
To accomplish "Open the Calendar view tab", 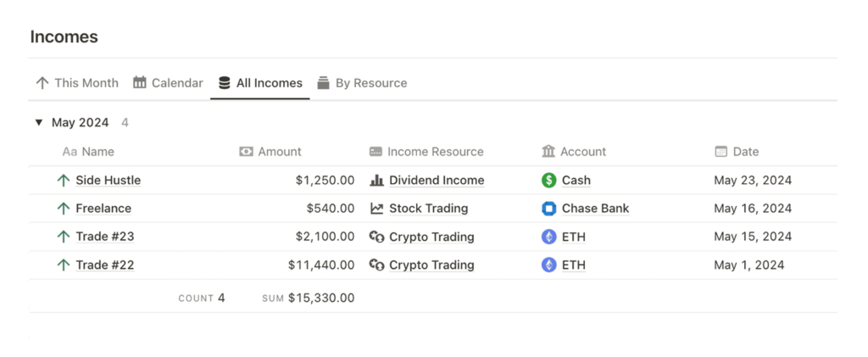I will click(169, 83).
